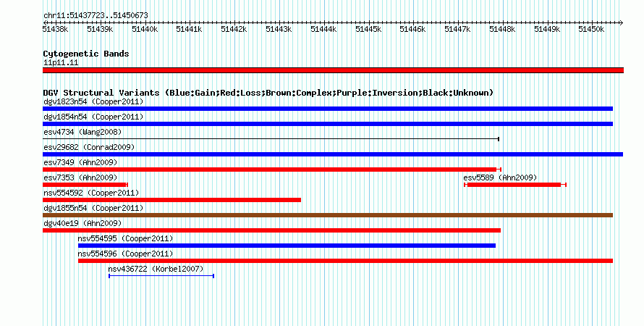Click the dgv1823n54 (Cooper2011) label

(x=93, y=101)
